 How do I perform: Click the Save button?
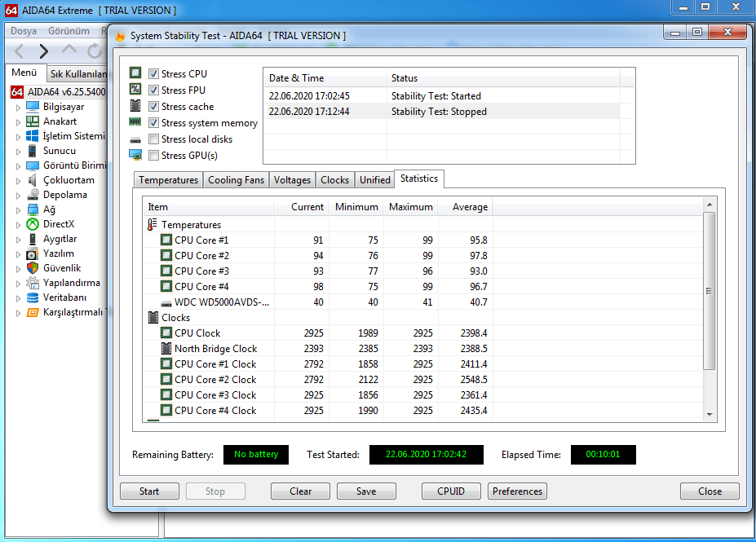(x=366, y=491)
